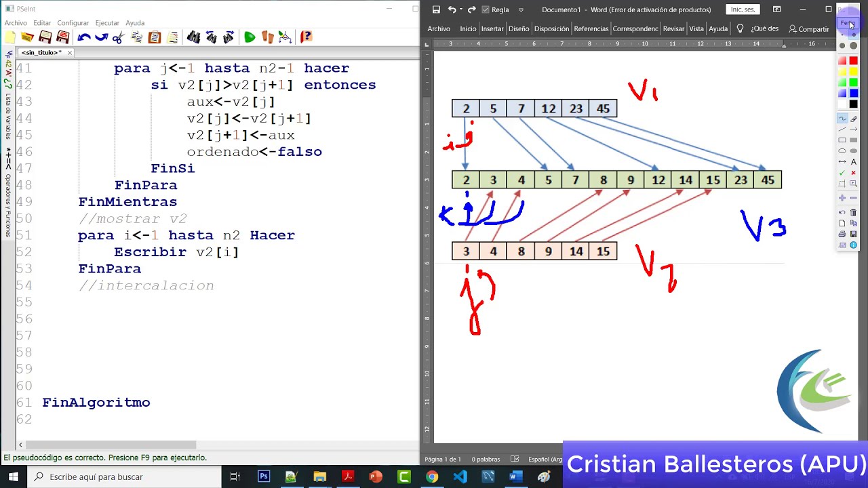
Task: Switch to the Insertar tab in Word
Action: [492, 28]
